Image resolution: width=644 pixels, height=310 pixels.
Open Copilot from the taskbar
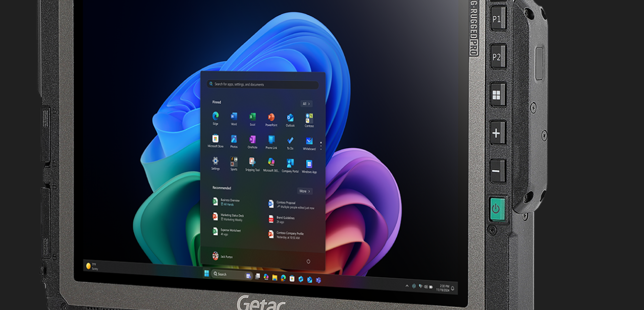(x=266, y=277)
